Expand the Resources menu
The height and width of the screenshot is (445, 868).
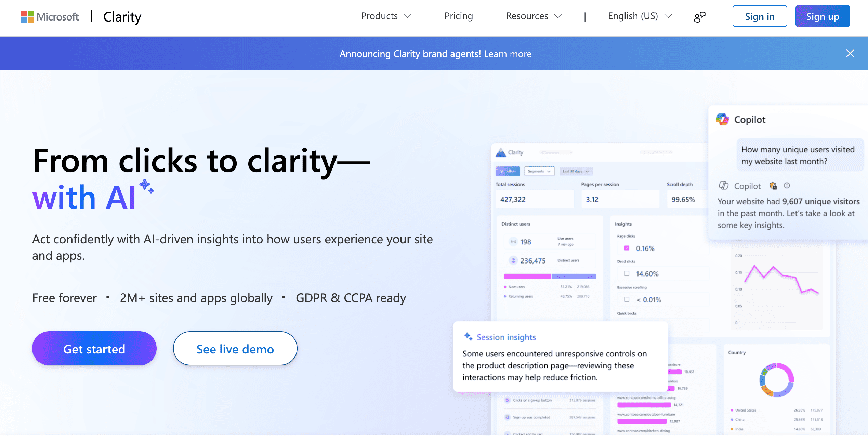point(534,16)
